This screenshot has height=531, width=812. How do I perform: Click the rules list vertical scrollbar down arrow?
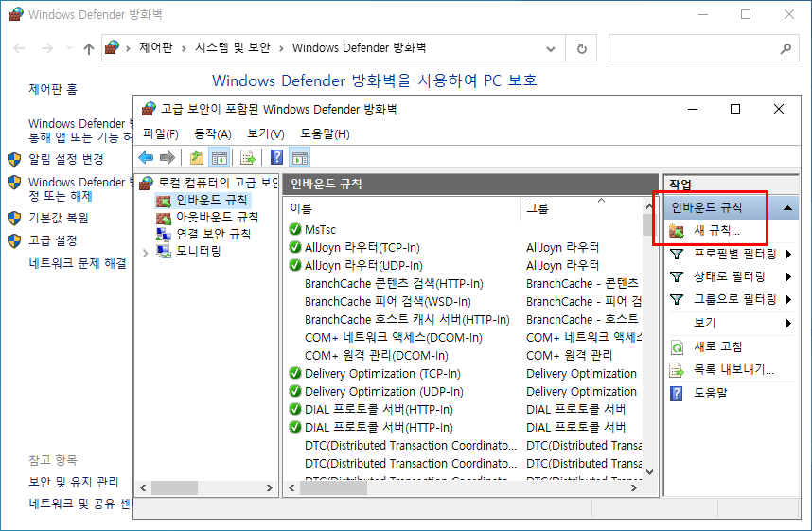point(649,472)
